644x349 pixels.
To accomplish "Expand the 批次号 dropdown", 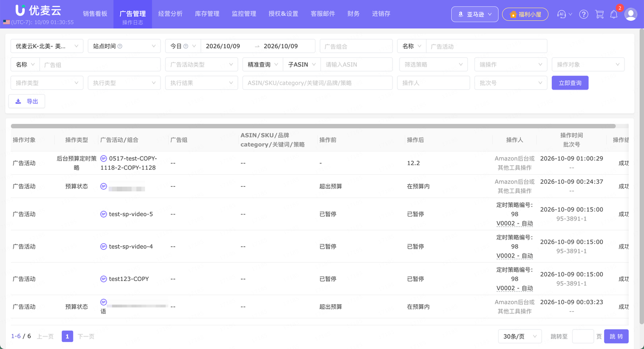I will click(x=511, y=83).
